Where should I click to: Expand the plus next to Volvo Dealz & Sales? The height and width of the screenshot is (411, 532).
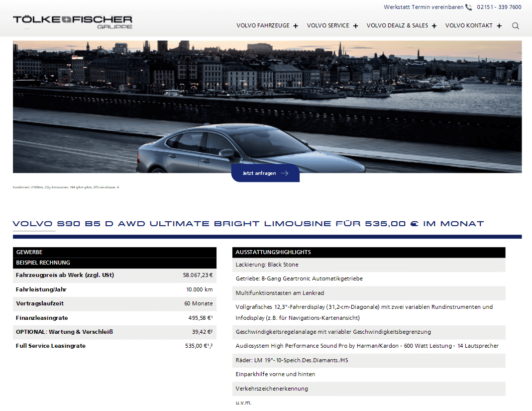coord(434,26)
